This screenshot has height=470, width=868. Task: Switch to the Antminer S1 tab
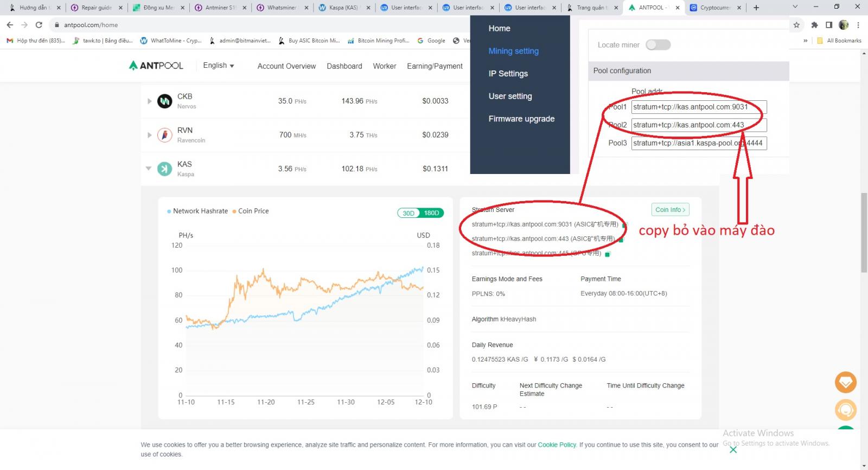pos(219,8)
